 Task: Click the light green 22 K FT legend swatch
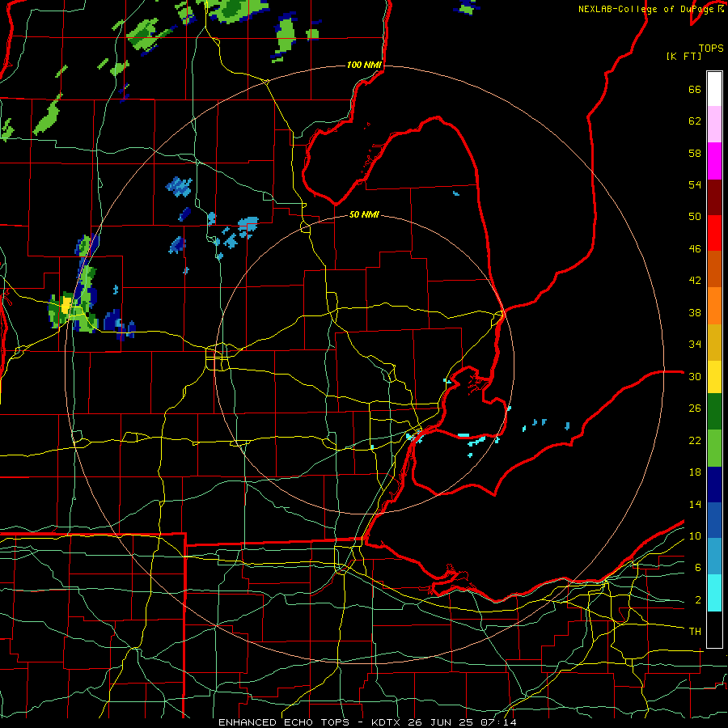714,448
